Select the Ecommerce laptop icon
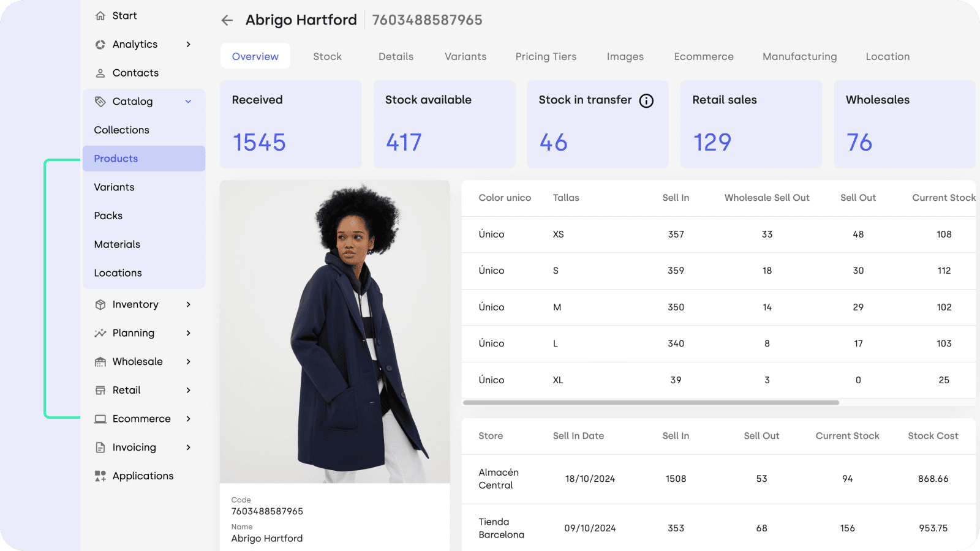The image size is (980, 551). coord(100,419)
